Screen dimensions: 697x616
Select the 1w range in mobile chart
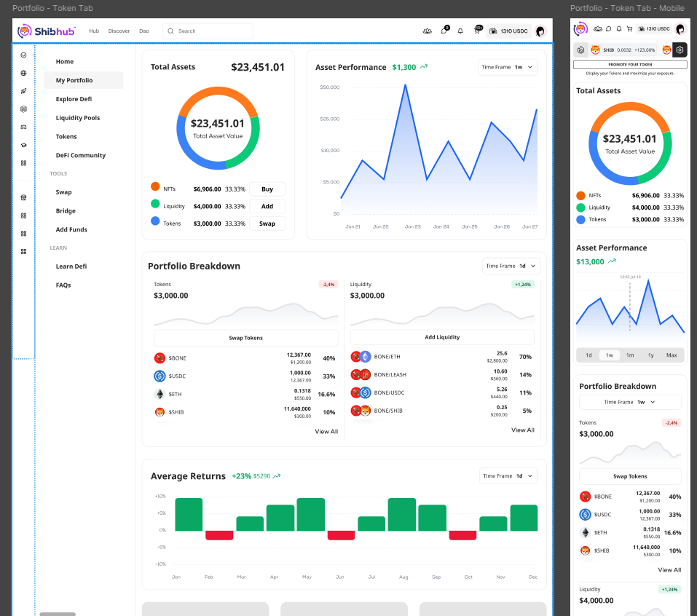(610, 355)
